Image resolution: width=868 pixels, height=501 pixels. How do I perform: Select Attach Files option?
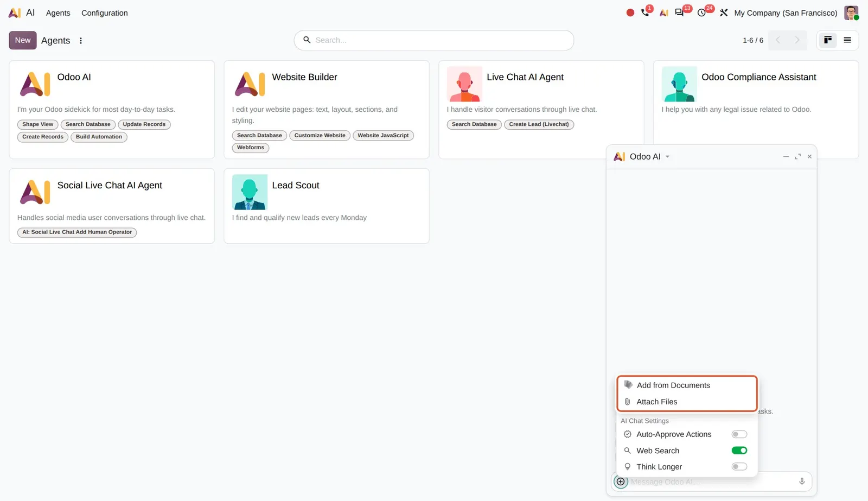point(687,402)
